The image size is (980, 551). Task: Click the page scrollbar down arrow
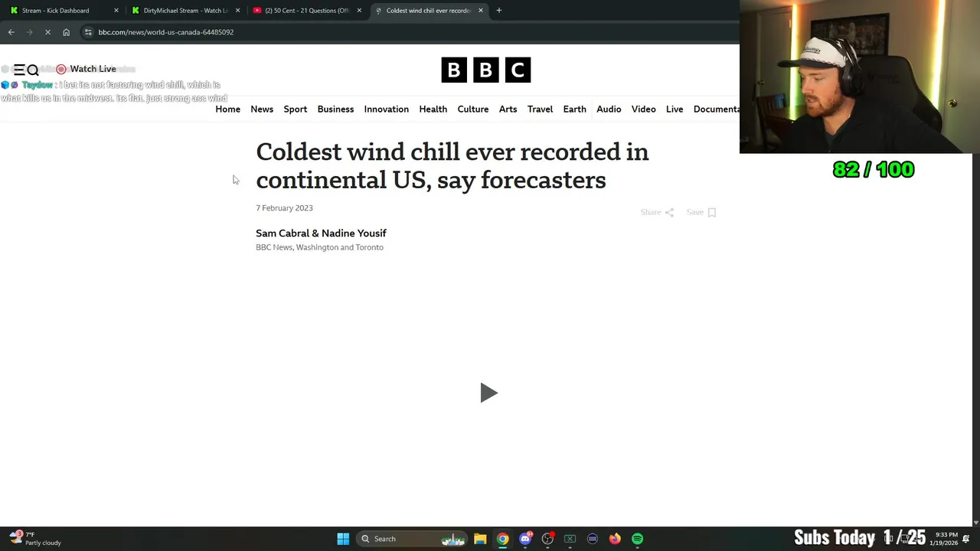pyautogui.click(x=975, y=523)
